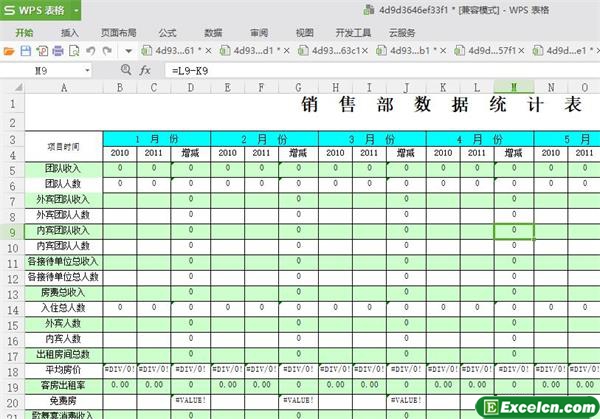The image size is (600, 419).
Task: Open the 开发工具 ribbon tab
Action: pyautogui.click(x=353, y=33)
